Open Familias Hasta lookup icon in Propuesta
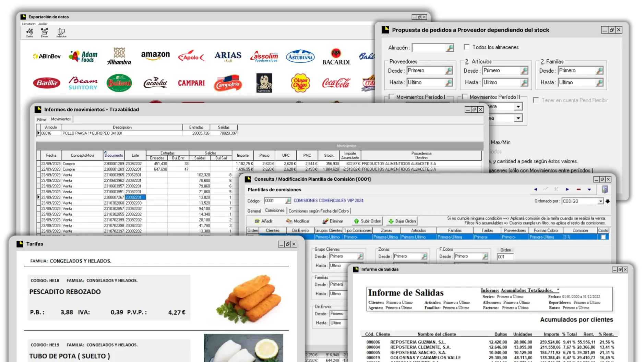Viewport: 644px width, 362px height. (599, 83)
